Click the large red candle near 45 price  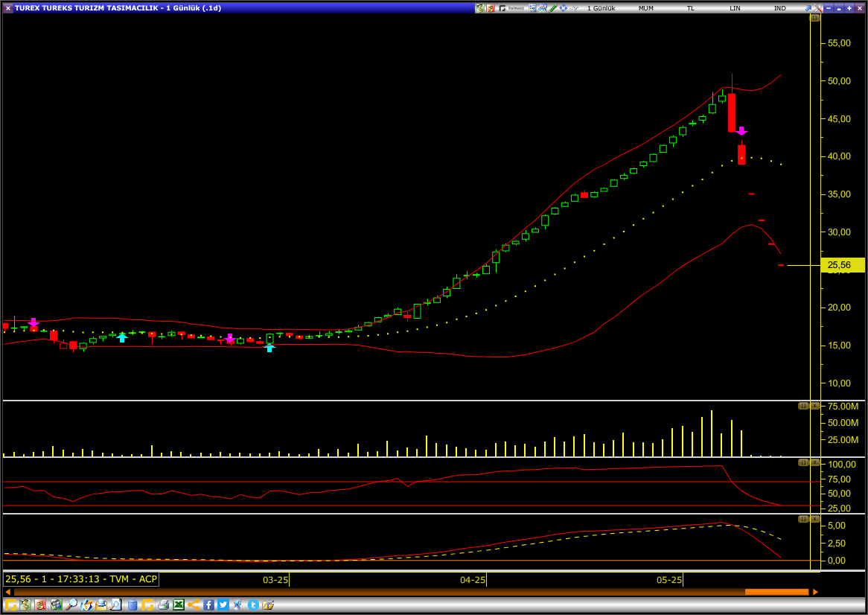(732, 113)
